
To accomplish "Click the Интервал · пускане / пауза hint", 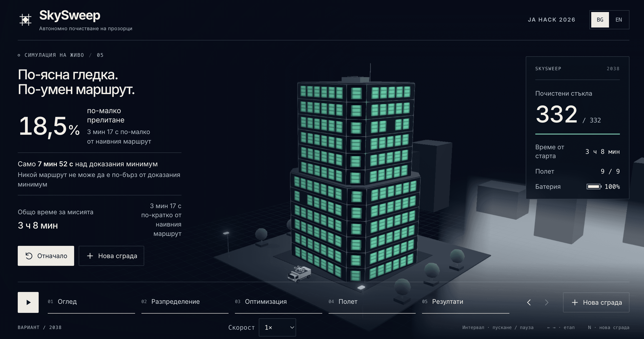I will pyautogui.click(x=498, y=327).
